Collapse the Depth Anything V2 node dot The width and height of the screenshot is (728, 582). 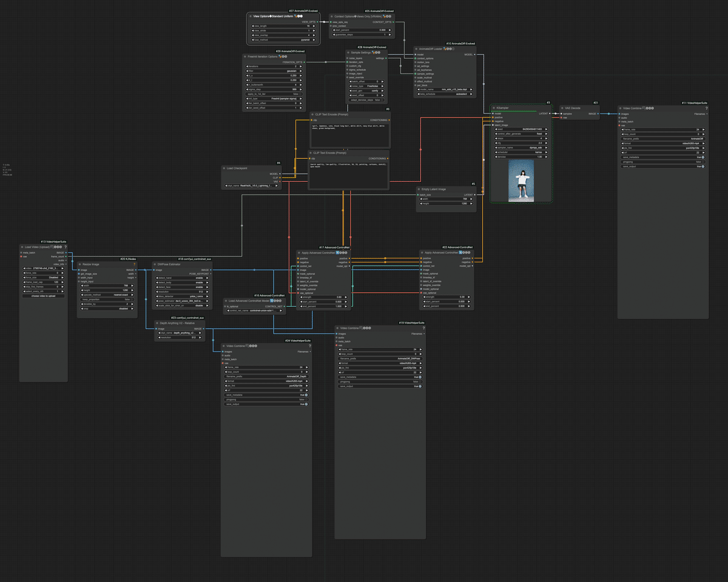157,323
